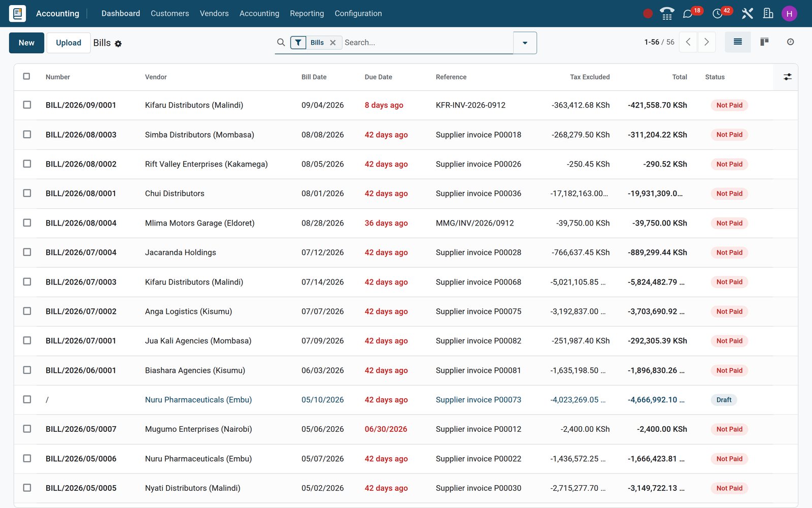Viewport: 812px width, 508px height.
Task: Open the Configuration menu
Action: (x=358, y=14)
